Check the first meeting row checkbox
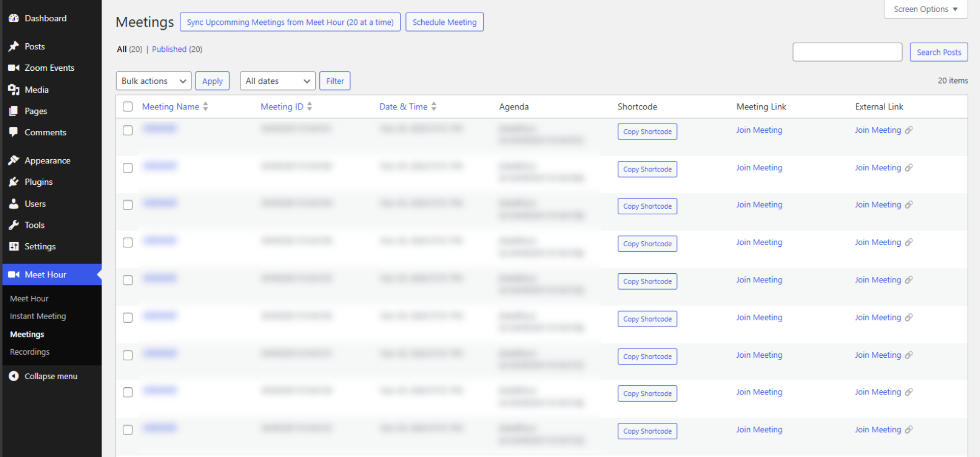This screenshot has height=457, width=980. click(x=128, y=130)
